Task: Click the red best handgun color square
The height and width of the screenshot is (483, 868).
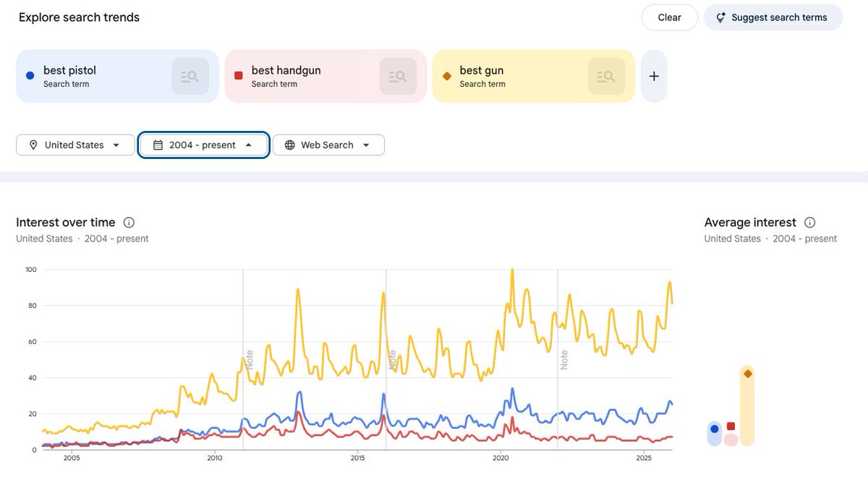Action: (x=238, y=76)
